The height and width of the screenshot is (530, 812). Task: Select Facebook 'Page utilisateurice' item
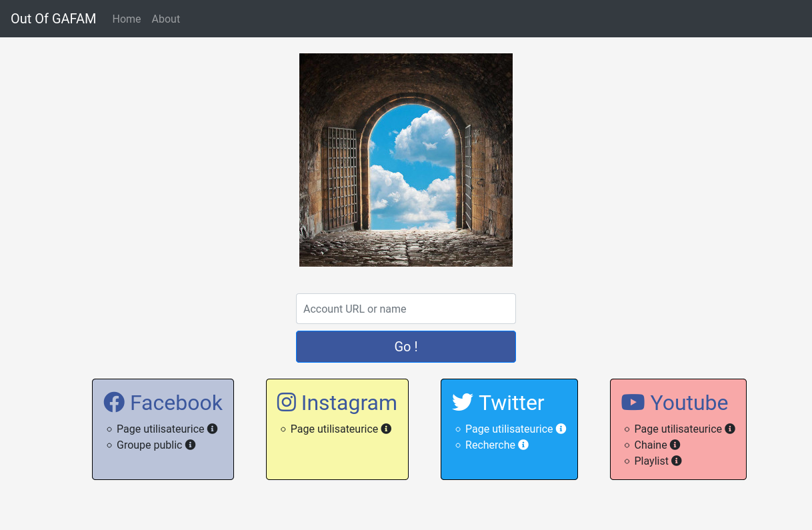161,429
